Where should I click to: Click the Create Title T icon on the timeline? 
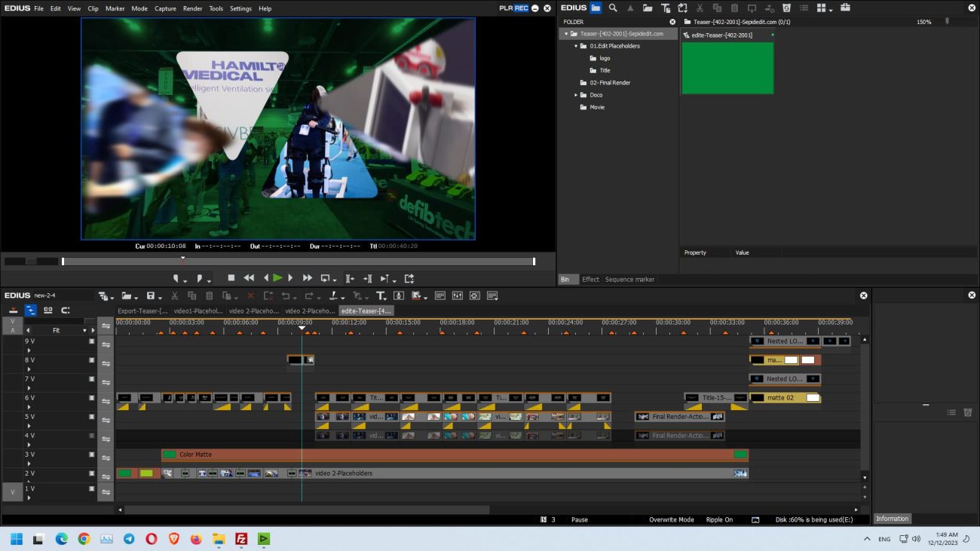click(381, 295)
